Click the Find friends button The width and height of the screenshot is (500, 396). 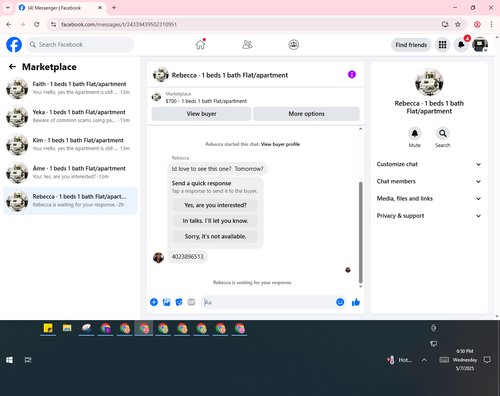point(411,45)
